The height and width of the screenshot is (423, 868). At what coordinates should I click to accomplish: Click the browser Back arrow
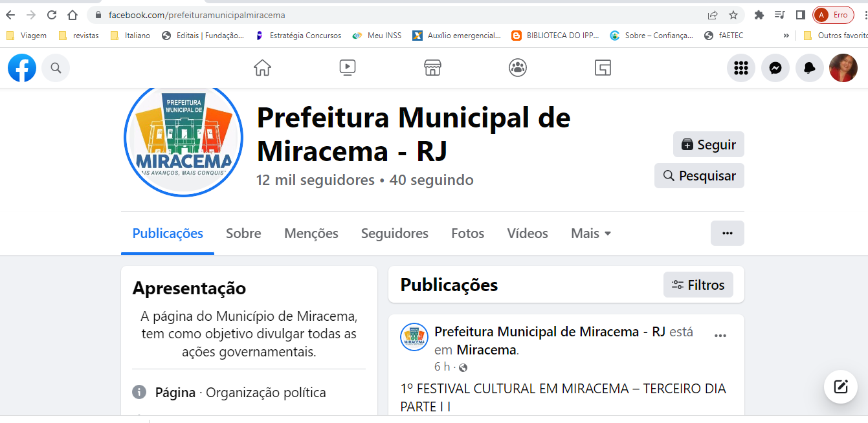pos(10,15)
